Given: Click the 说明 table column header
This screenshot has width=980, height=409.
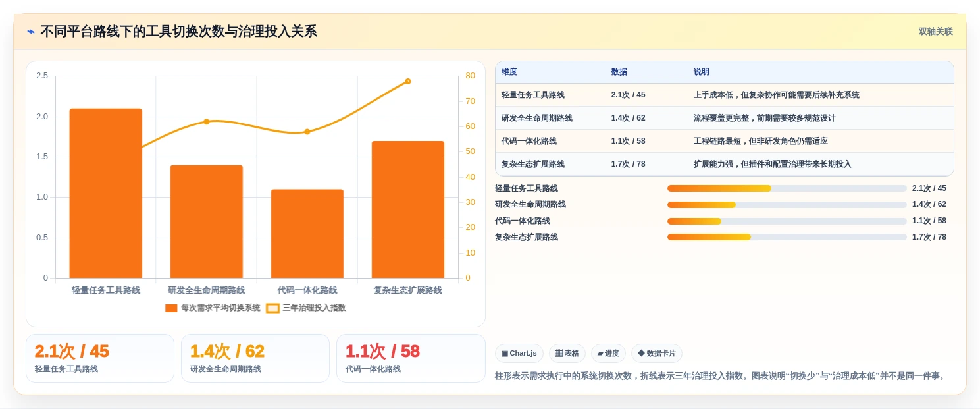Looking at the screenshot, I should click(x=702, y=72).
